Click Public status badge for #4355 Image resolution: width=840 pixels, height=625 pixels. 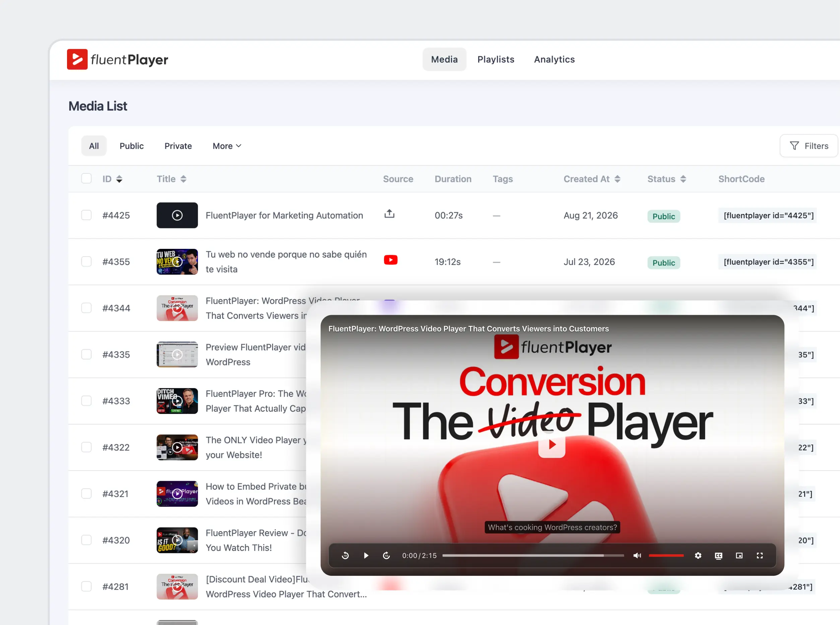point(664,263)
